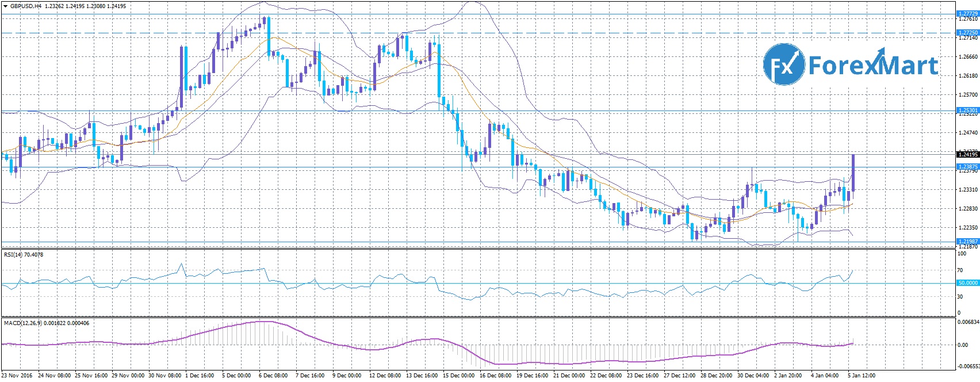This screenshot has height=382, width=980.
Task: Click the 2 Jan 20:00 time label
Action: pyautogui.click(x=788, y=376)
